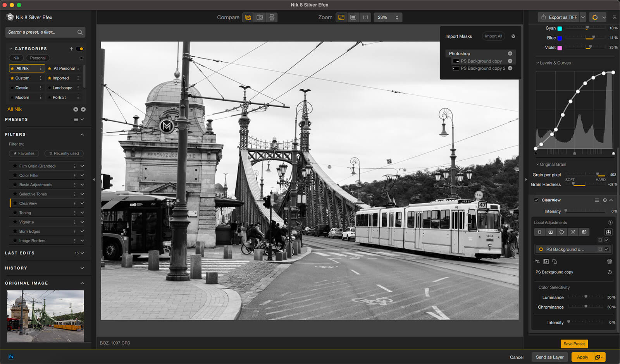Select the side-by-side split compare icon
Screen dimensions: 620x364
[x=260, y=17]
